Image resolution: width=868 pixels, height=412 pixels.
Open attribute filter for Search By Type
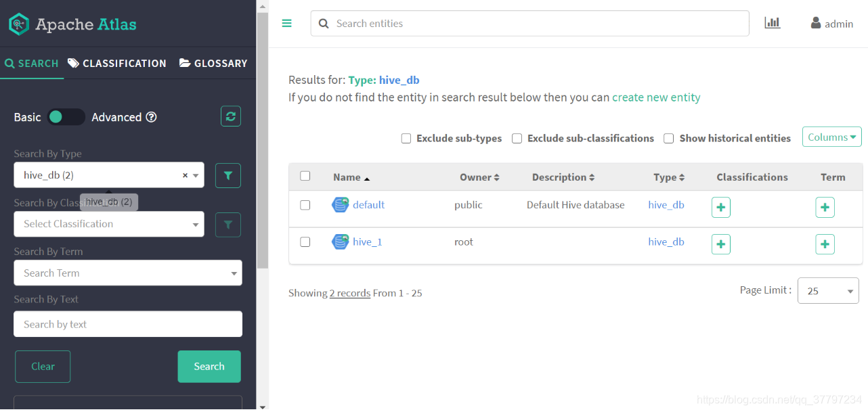tap(228, 176)
